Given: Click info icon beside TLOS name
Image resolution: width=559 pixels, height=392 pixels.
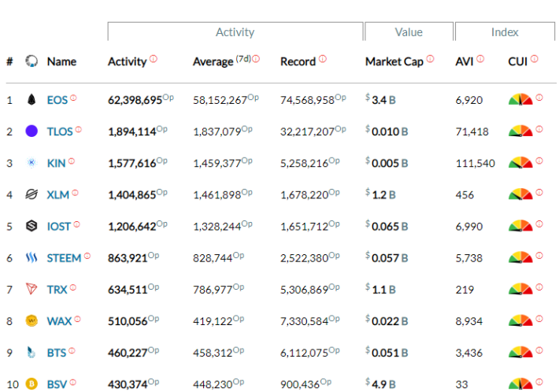Looking at the screenshot, I should (x=79, y=129).
